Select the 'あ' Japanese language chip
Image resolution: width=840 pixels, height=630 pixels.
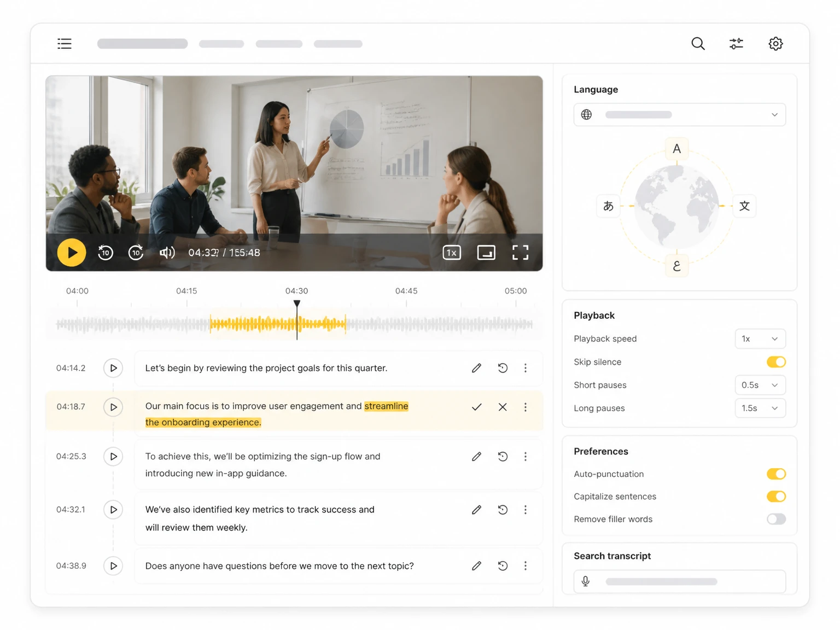coord(608,206)
